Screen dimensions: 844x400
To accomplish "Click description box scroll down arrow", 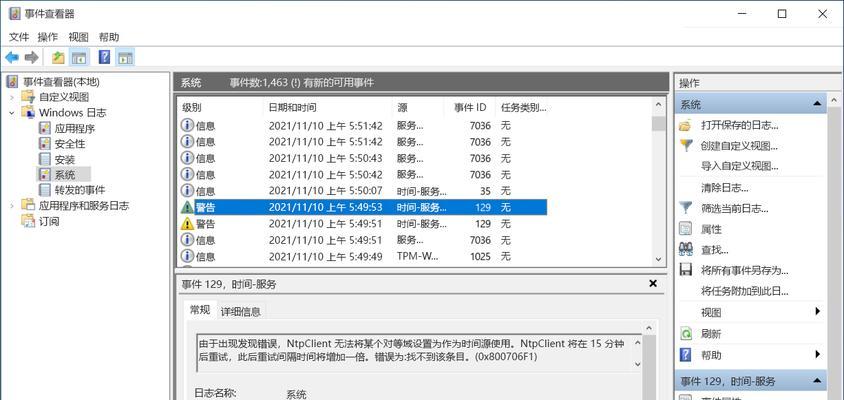I will point(638,364).
